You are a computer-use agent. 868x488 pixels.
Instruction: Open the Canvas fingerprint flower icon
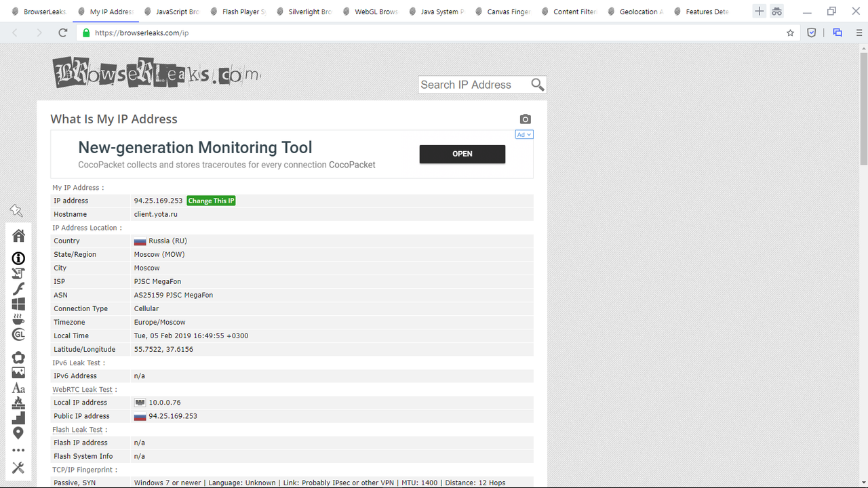[18, 358]
